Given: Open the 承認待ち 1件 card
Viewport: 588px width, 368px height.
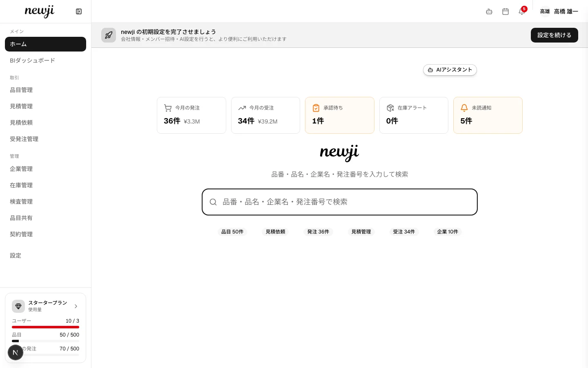Looking at the screenshot, I should 340,115.
